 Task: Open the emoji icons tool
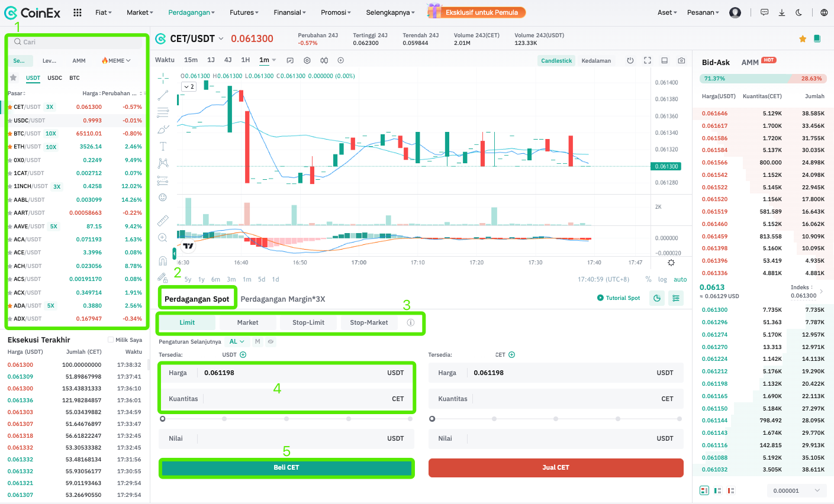163,198
